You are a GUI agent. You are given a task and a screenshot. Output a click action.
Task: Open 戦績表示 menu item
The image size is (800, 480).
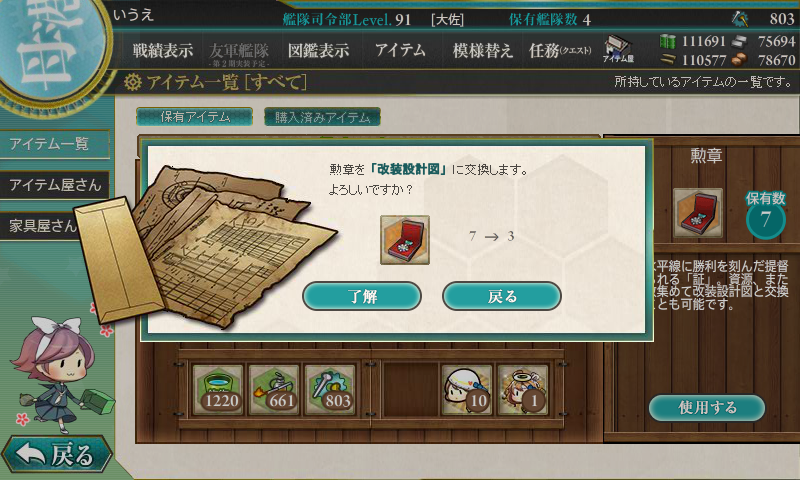click(163, 50)
